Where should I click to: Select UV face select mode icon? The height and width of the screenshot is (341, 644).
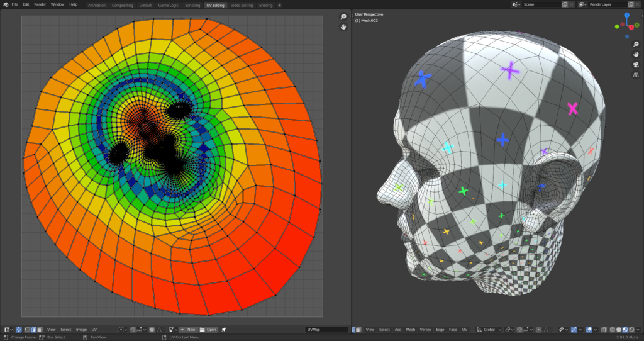pos(40,330)
